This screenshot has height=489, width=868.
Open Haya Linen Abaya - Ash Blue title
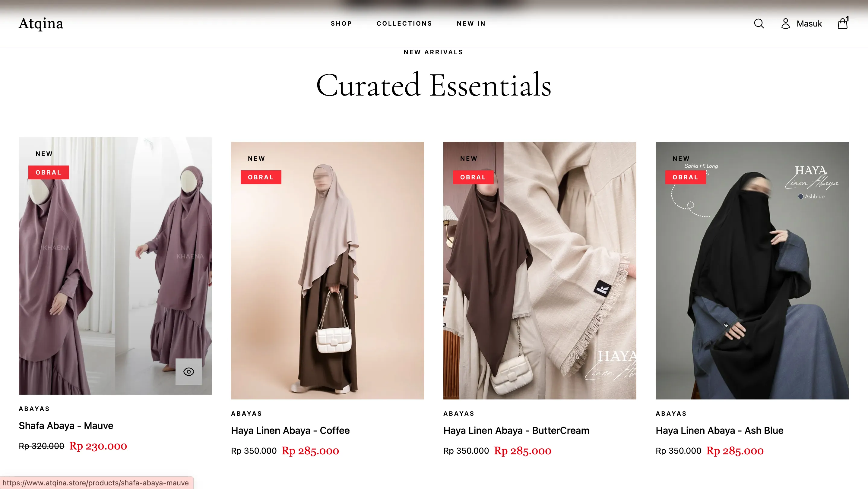click(719, 431)
